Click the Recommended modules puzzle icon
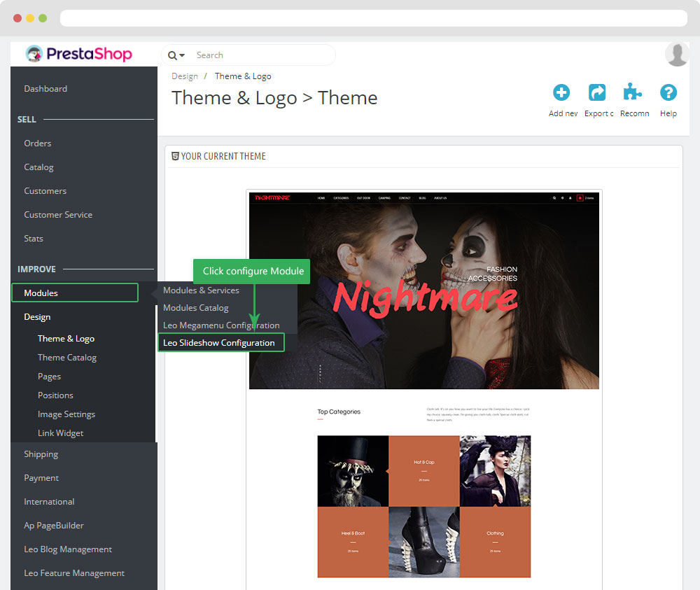The height and width of the screenshot is (590, 700). 632,92
